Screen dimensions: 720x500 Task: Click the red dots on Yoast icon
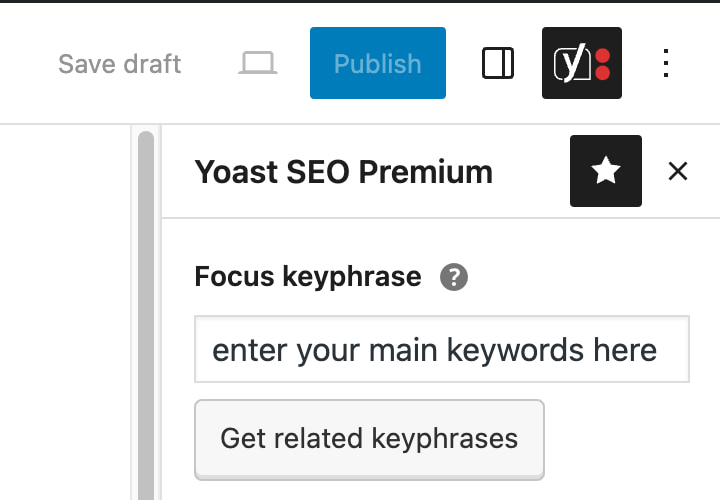(602, 64)
